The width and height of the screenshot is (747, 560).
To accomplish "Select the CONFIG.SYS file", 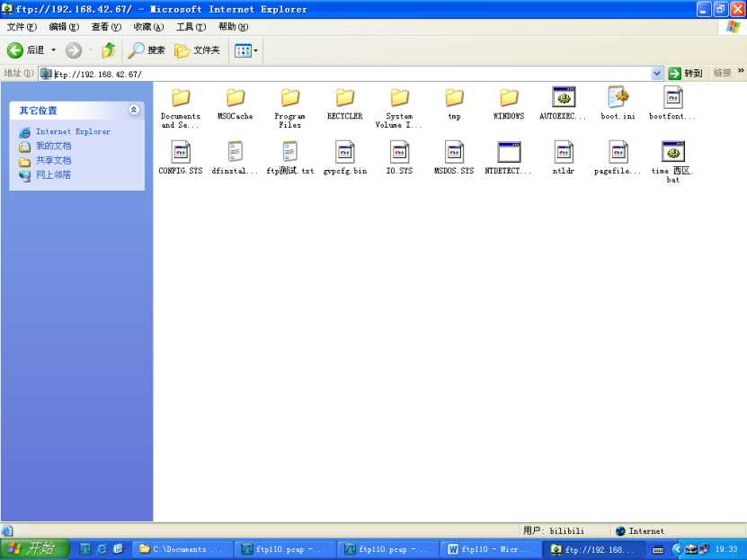I will [x=181, y=158].
